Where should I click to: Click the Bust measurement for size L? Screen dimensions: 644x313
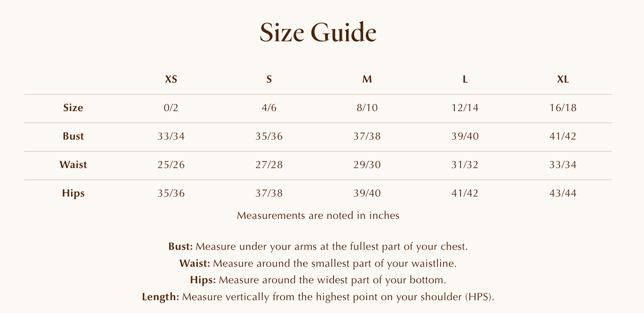coord(465,136)
